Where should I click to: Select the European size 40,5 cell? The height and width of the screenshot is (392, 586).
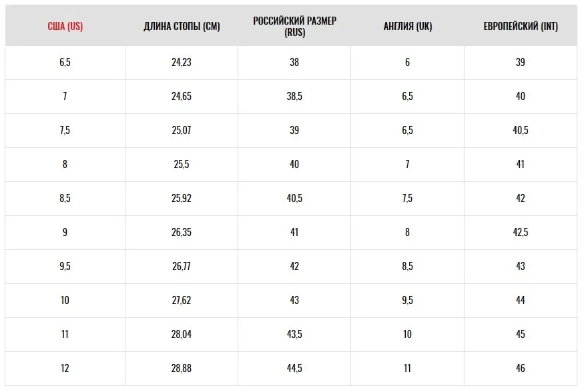pyautogui.click(x=521, y=130)
